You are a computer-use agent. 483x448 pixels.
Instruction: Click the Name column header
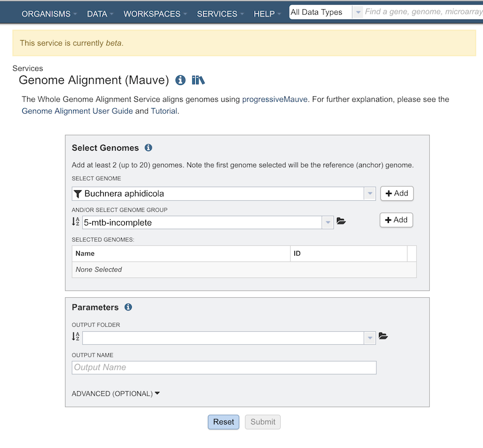tap(181, 253)
